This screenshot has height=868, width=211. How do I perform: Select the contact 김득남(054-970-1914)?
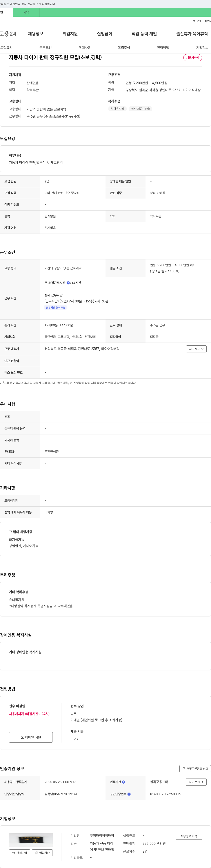[x=61, y=794]
